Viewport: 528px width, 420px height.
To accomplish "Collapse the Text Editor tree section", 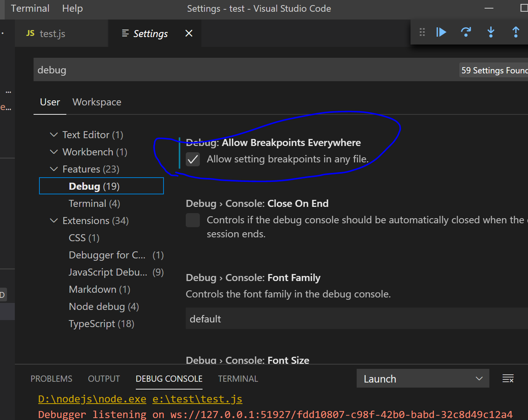I will (54, 135).
